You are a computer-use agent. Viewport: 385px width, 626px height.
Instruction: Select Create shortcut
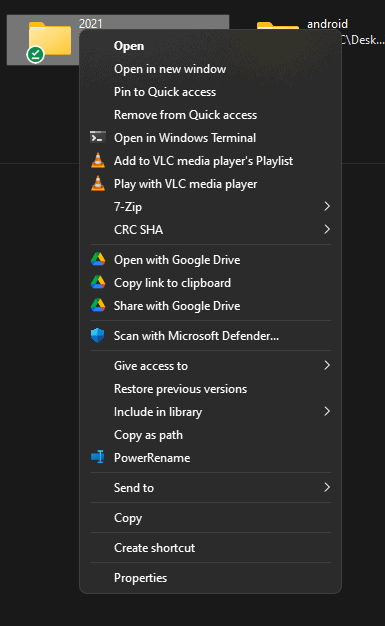[x=210, y=548]
